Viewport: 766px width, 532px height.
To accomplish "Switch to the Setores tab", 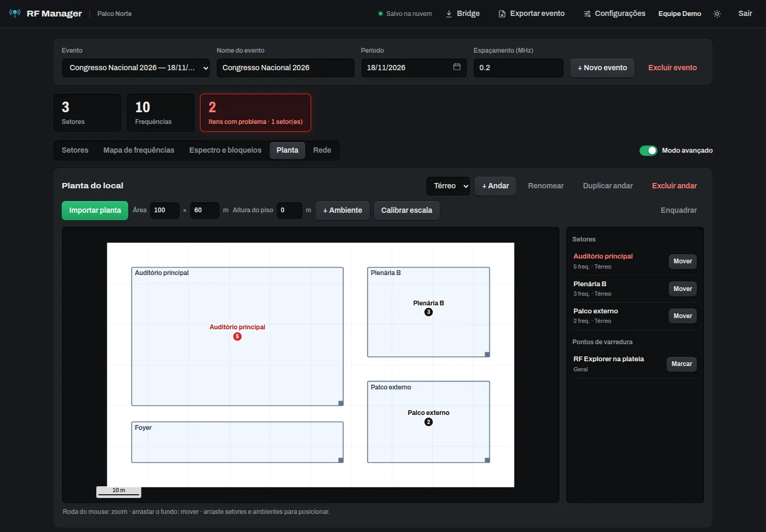I will 75,151.
